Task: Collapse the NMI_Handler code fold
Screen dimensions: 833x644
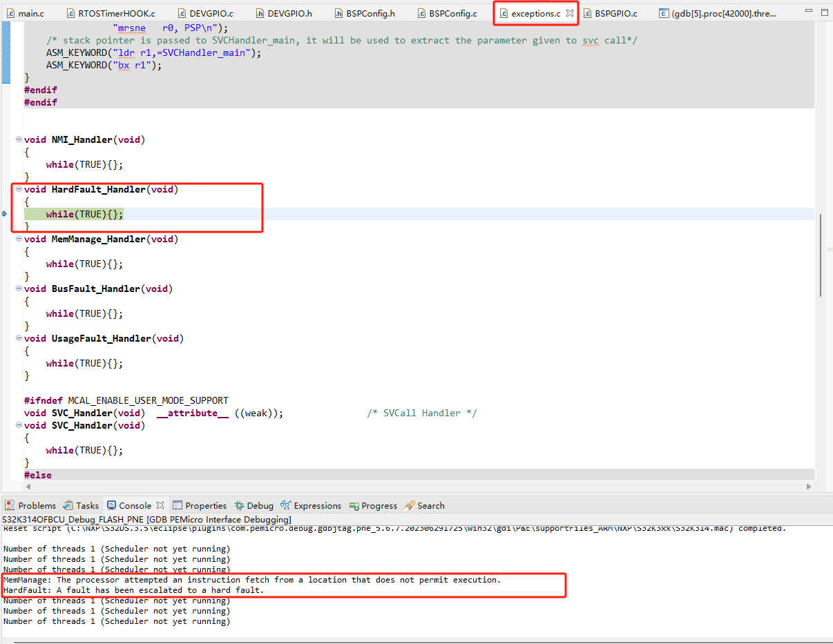Action: pos(18,139)
